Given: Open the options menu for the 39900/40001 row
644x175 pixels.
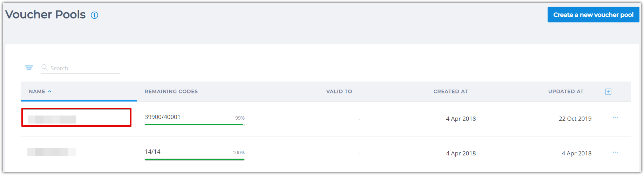Looking at the screenshot, I should pos(615,118).
